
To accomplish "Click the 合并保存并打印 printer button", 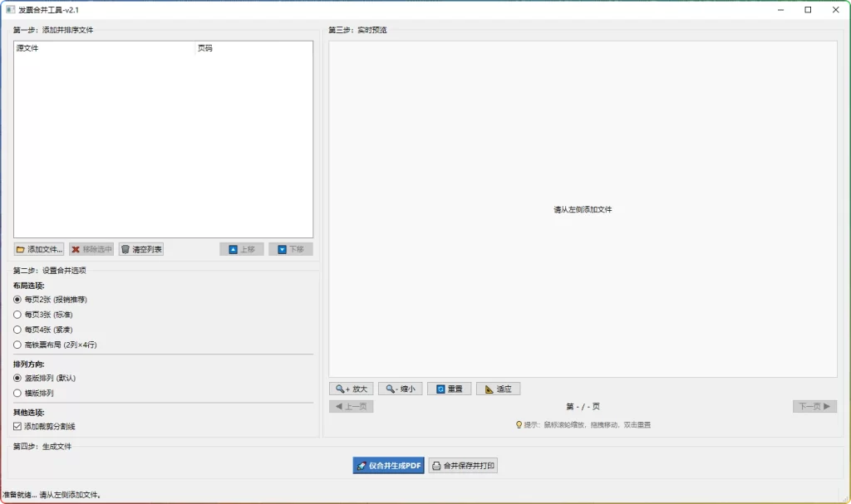I will coord(463,466).
